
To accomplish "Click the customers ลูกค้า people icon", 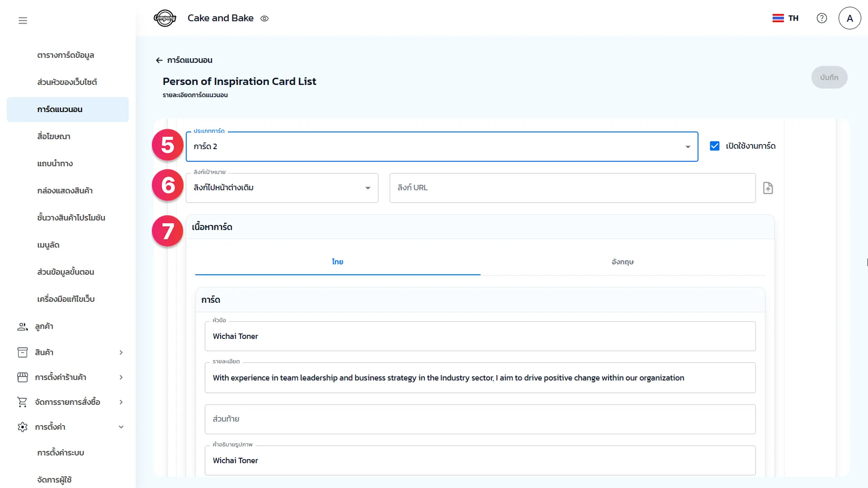I will (x=22, y=326).
